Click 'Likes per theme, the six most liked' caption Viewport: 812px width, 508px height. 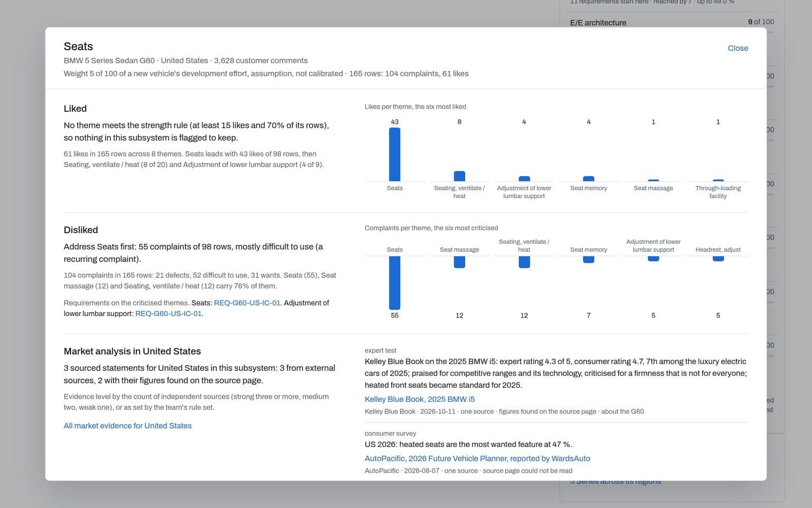pyautogui.click(x=416, y=107)
